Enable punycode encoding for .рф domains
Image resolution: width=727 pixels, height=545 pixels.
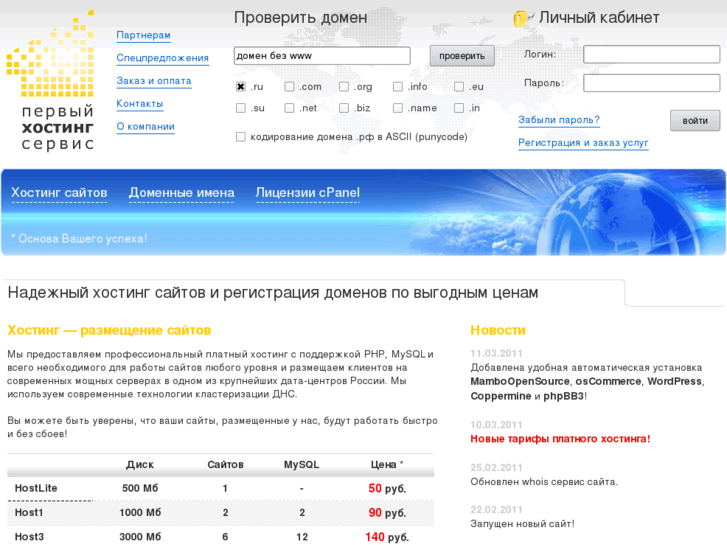pos(241,137)
